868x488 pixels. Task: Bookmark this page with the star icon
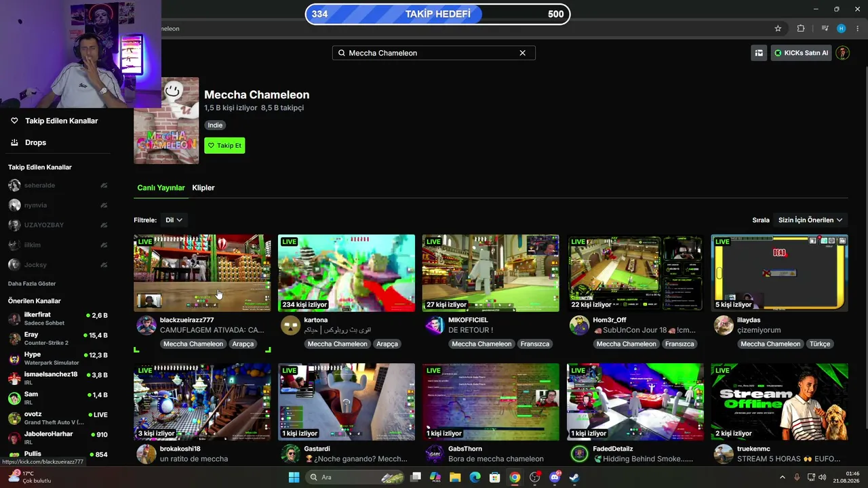point(778,28)
